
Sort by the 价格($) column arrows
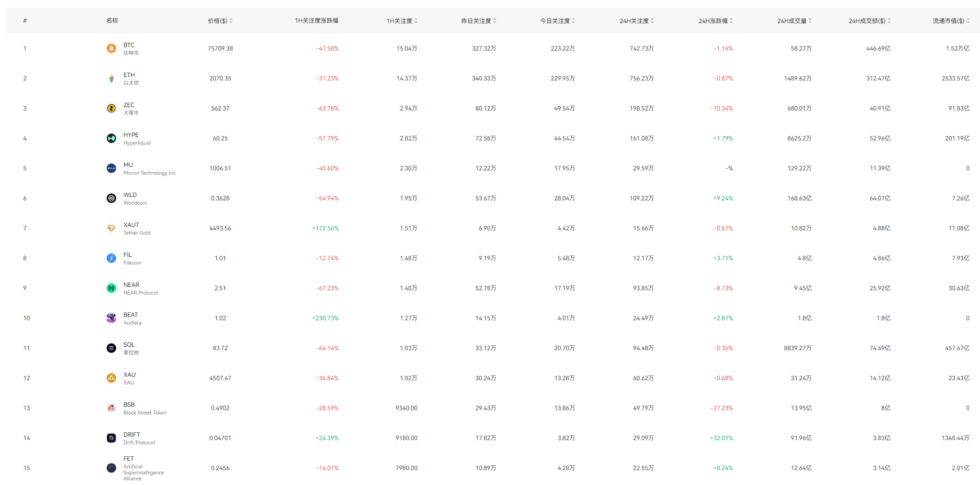click(x=231, y=21)
